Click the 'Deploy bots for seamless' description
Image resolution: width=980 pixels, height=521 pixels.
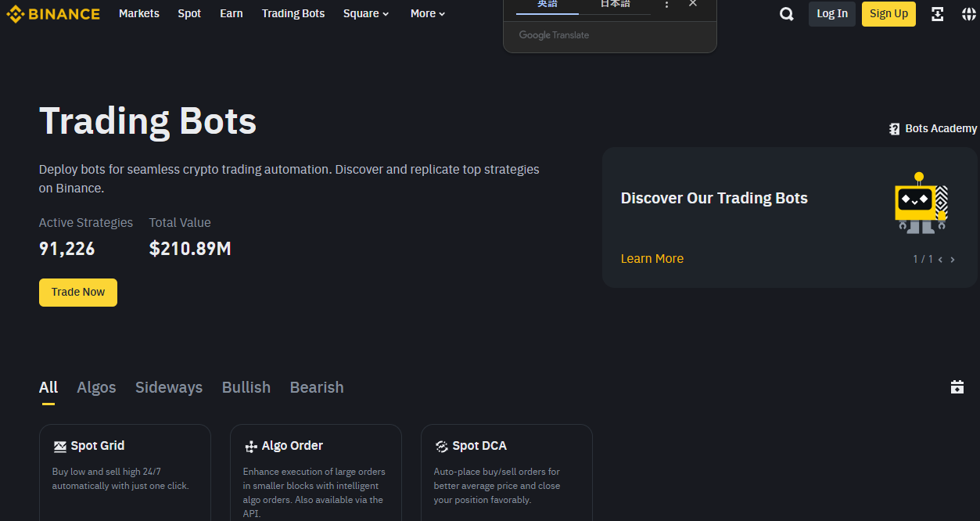(x=289, y=178)
